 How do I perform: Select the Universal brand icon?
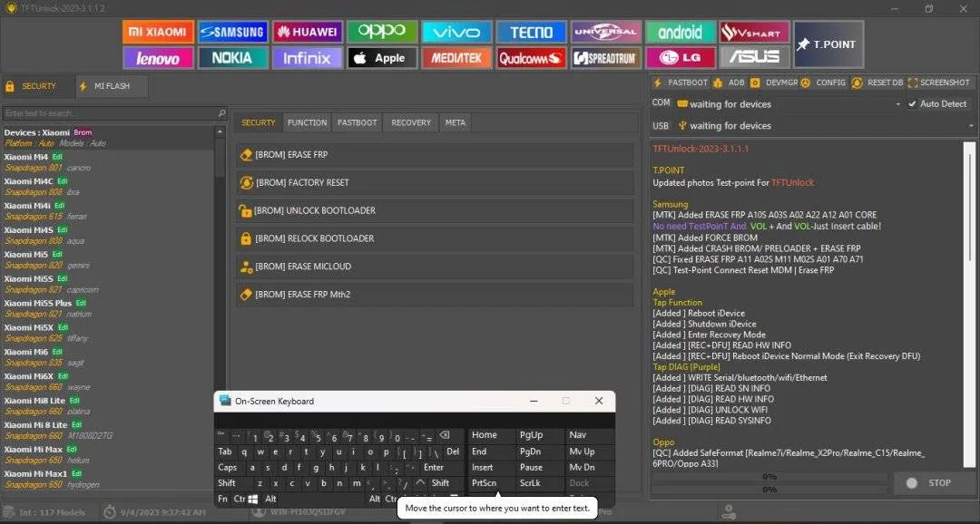[605, 32]
